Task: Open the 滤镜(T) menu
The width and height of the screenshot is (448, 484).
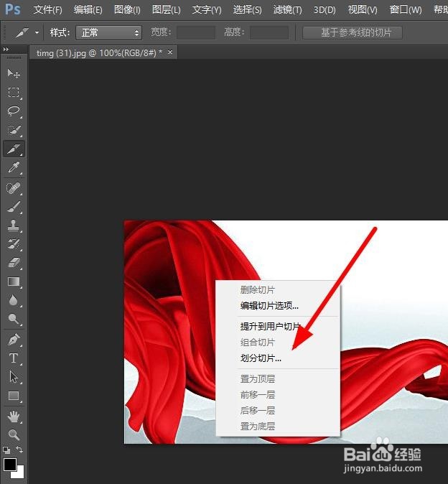Action: (x=288, y=10)
